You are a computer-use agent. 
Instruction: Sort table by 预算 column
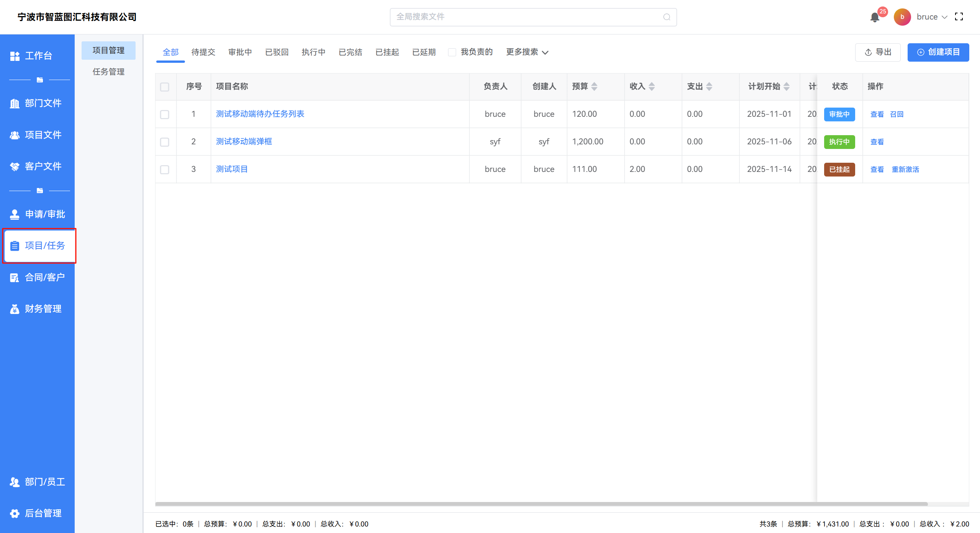(594, 87)
